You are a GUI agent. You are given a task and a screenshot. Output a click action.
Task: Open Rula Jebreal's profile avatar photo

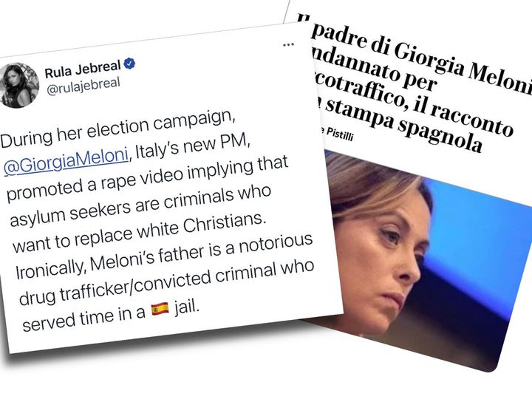(19, 85)
